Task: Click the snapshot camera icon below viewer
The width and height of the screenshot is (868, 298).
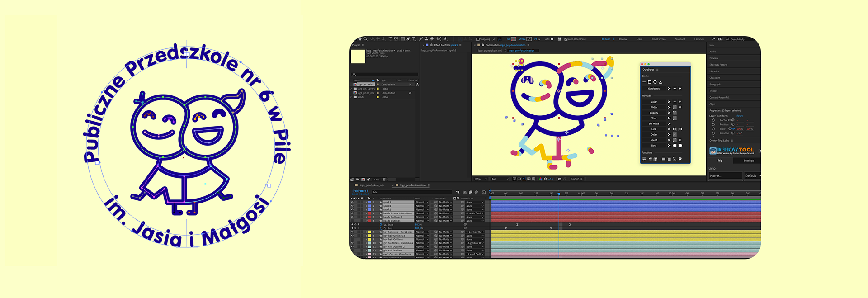Action: pyautogui.click(x=560, y=179)
